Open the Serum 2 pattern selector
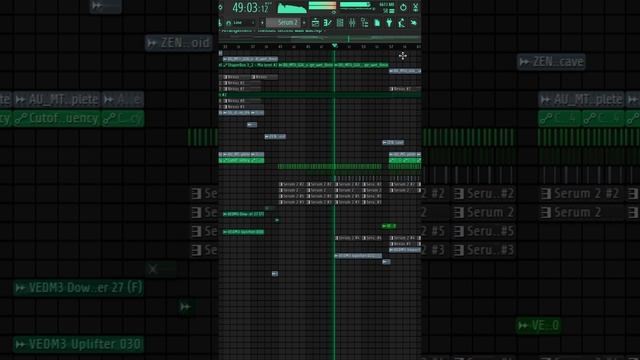This screenshot has width=640, height=360. [x=284, y=22]
